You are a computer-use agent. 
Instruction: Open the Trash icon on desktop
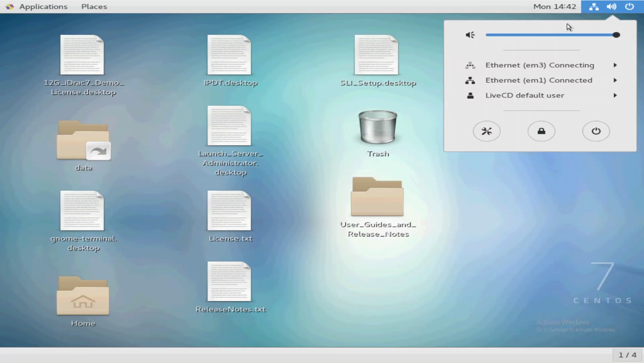tap(378, 128)
